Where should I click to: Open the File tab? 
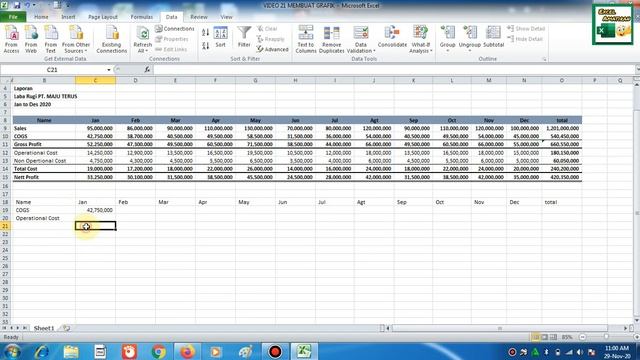pos(13,17)
